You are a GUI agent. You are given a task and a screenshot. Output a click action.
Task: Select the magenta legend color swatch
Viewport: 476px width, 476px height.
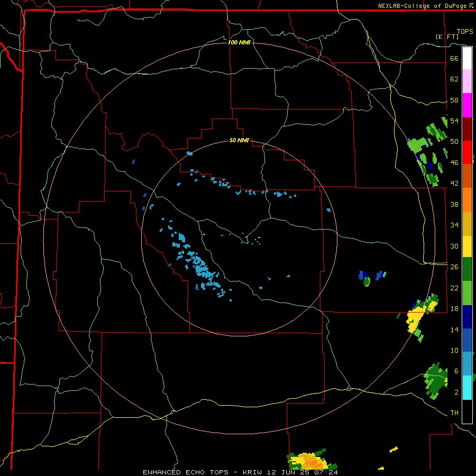467,105
